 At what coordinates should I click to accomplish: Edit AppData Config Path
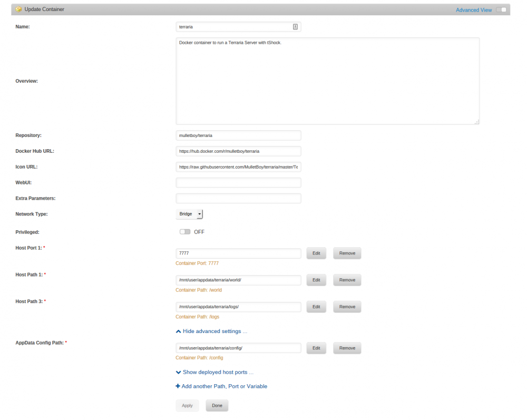point(316,348)
